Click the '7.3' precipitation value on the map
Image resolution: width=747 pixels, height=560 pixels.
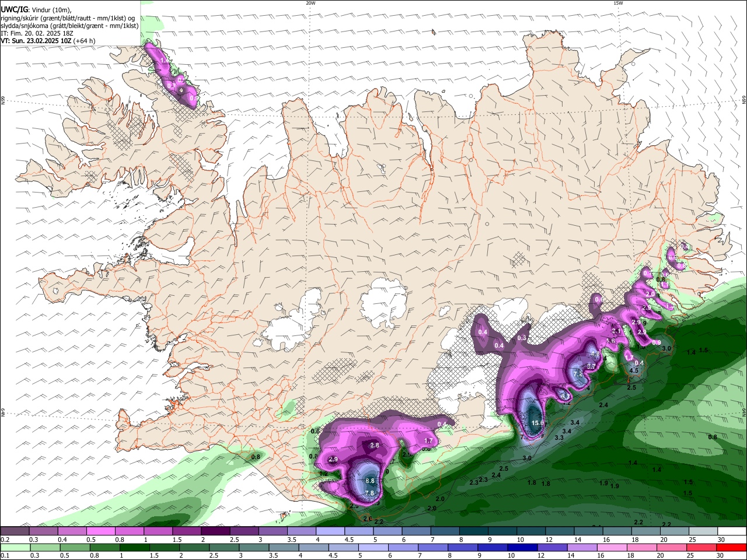pyautogui.click(x=578, y=373)
